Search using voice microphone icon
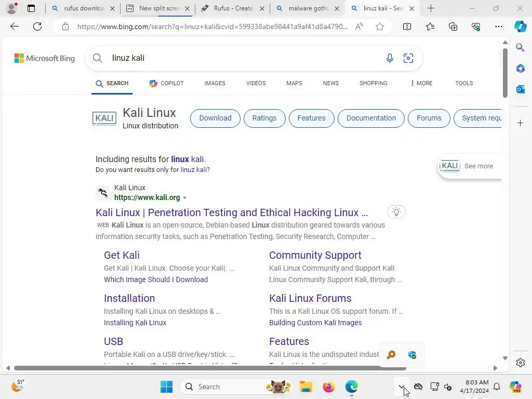 [x=390, y=58]
